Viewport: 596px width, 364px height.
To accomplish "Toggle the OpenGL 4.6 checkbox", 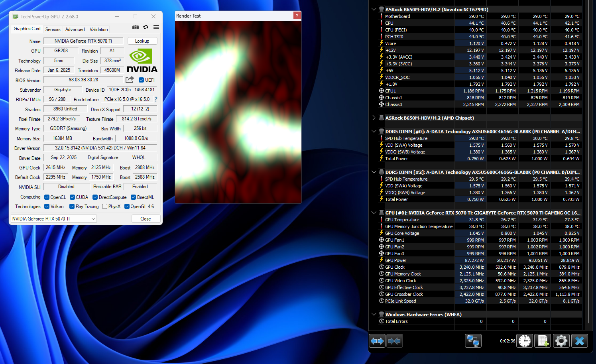I will pos(127,207).
